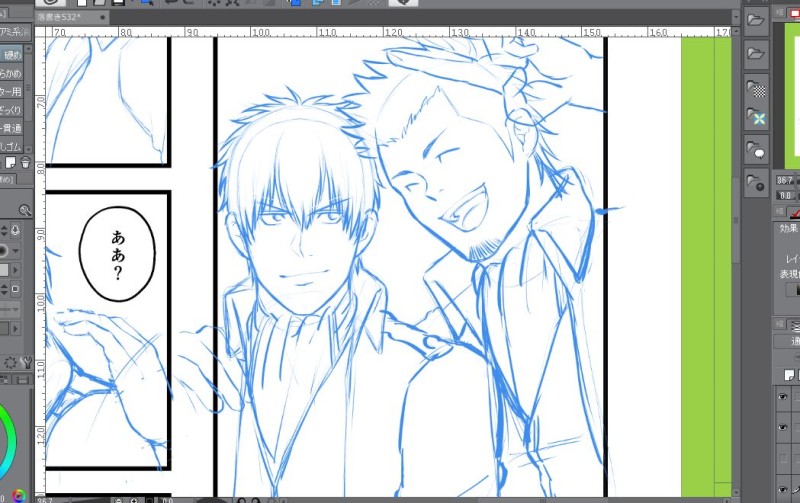The height and width of the screenshot is (503, 800).
Task: Select the 硬め sub tool
Action: pyautogui.click(x=12, y=55)
